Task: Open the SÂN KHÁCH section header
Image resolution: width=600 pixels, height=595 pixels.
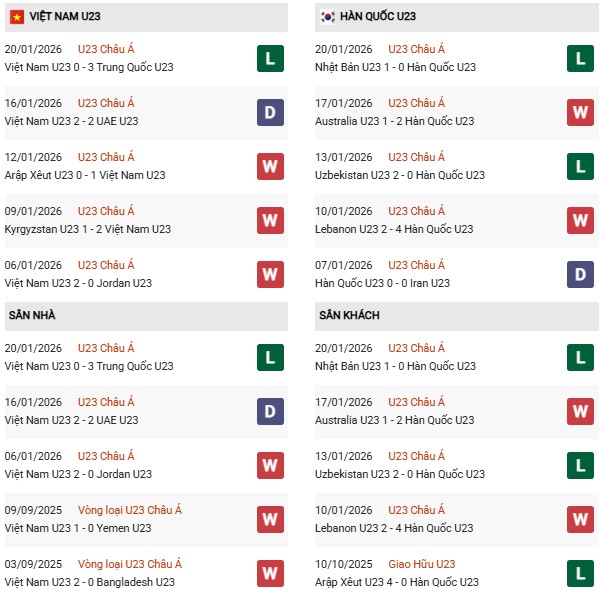Action: [x=350, y=315]
